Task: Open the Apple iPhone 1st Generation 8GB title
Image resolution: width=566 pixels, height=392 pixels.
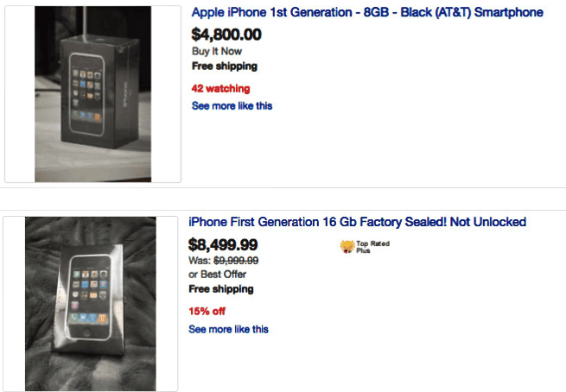Action: click(367, 13)
